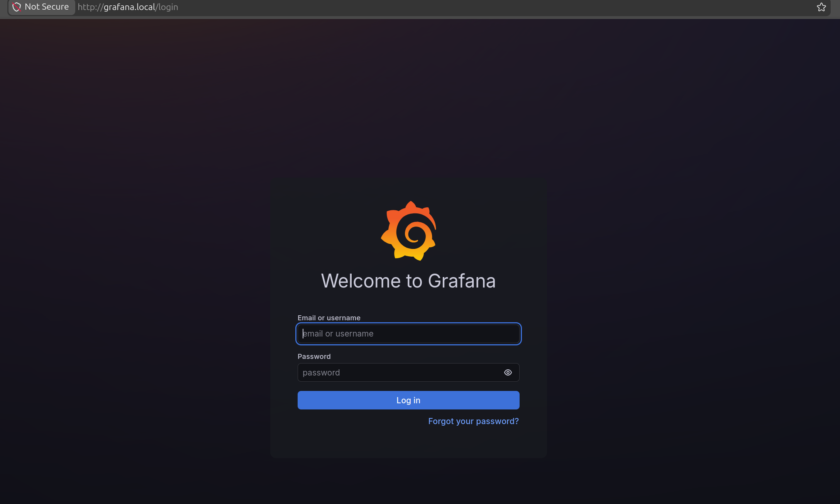
Task: Click the Welcome to Grafana heading
Action: [x=408, y=281]
